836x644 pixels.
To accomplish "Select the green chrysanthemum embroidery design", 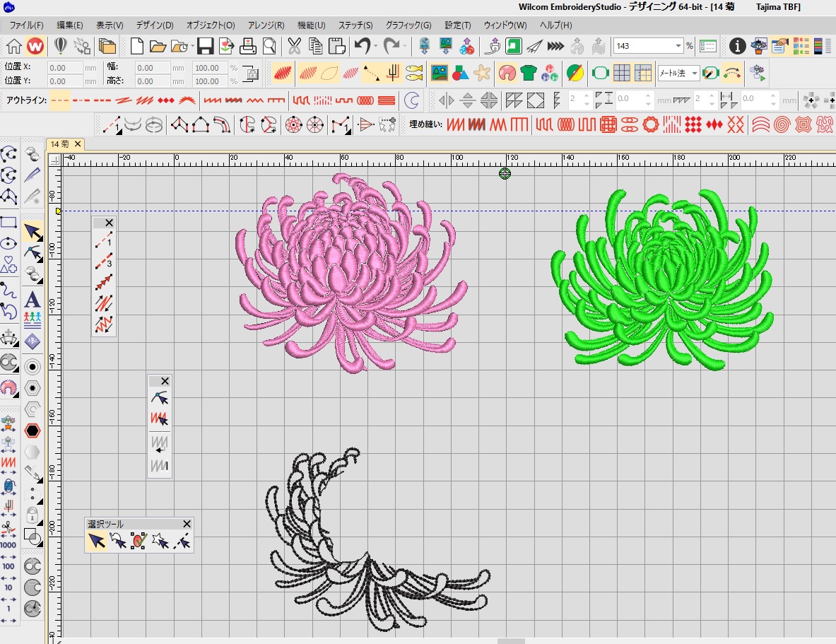I will (663, 279).
